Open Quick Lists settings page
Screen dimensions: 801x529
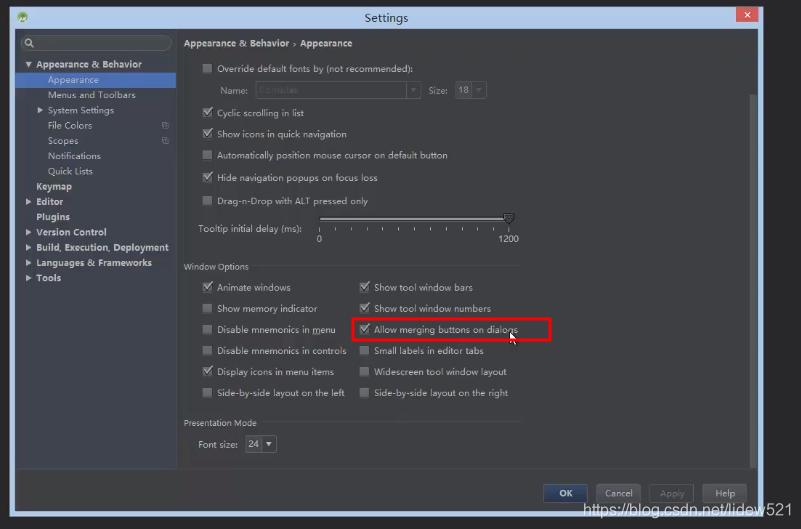point(70,171)
